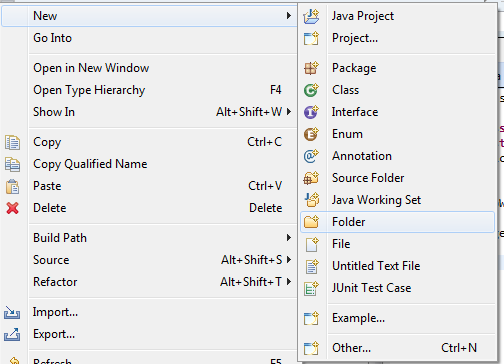The image size is (504, 364).
Task: Click the Delete entry label
Action: (x=50, y=208)
